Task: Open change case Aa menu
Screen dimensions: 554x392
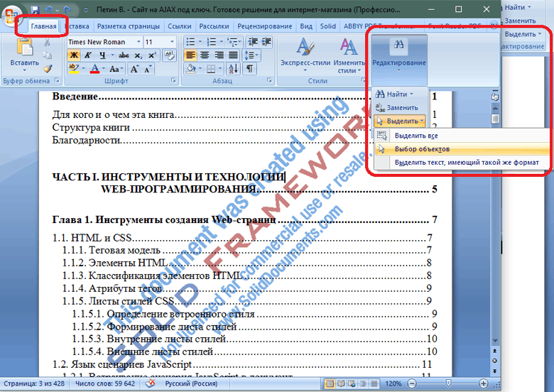Action: pyautogui.click(x=116, y=68)
